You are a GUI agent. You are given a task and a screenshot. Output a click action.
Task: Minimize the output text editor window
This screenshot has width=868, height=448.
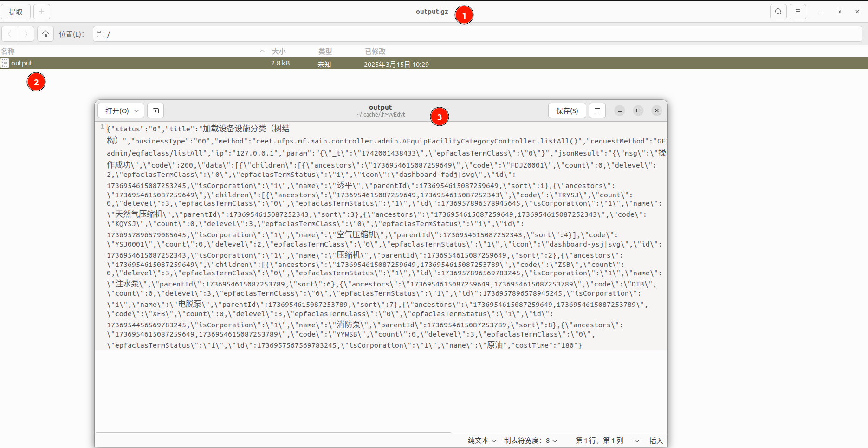(620, 110)
